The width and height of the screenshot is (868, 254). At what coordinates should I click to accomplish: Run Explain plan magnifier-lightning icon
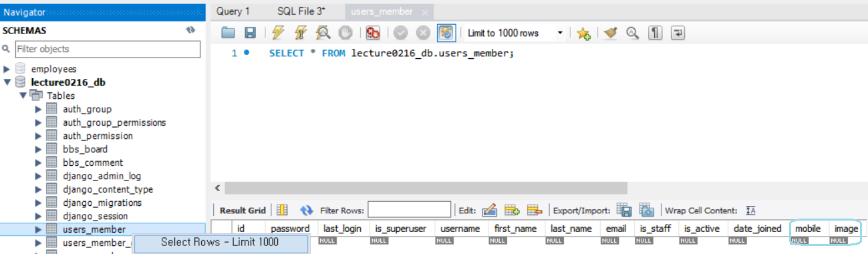click(323, 33)
